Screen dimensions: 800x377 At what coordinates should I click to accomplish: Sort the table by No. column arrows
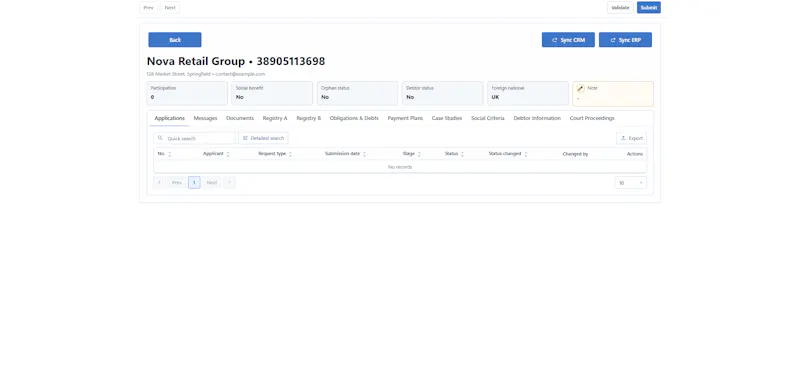click(169, 154)
